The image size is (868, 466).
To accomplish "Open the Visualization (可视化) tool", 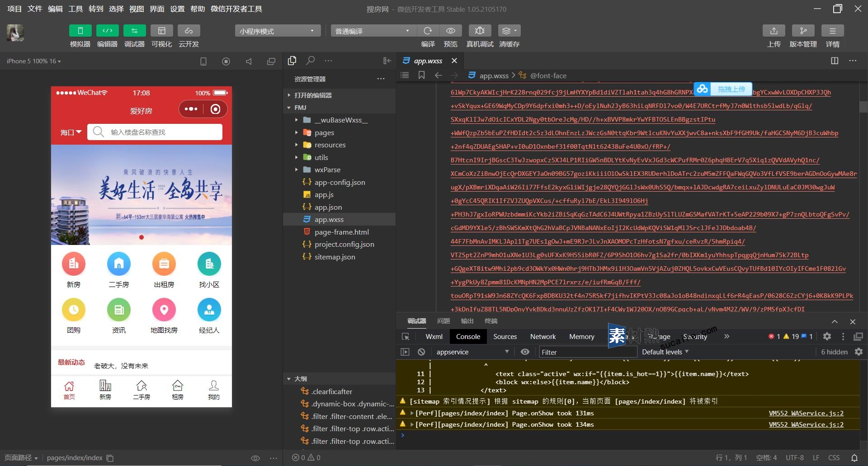I will coord(161,31).
